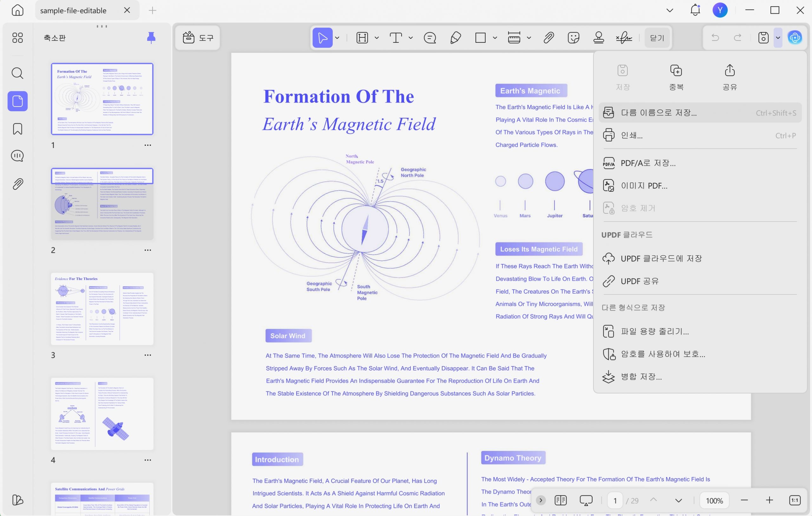Choose 병합 저장 menu item
Screen dimensions: 812x516
(700, 377)
